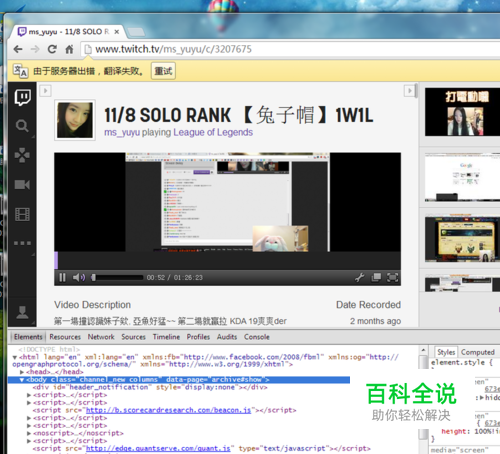Viewport: 500px width, 454px height.
Task: Open the 打電動 video thumbnail
Action: (x=462, y=112)
